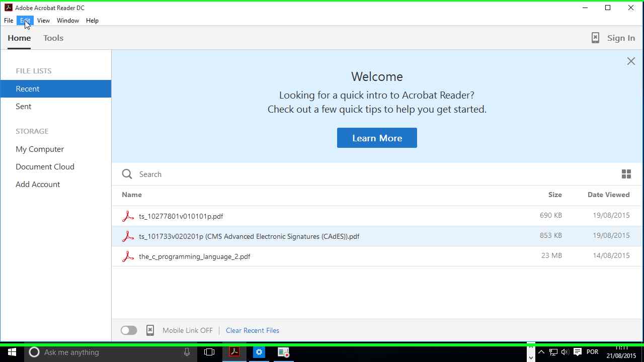Open Task View in taskbar
This screenshot has width=644, height=362.
click(x=209, y=352)
